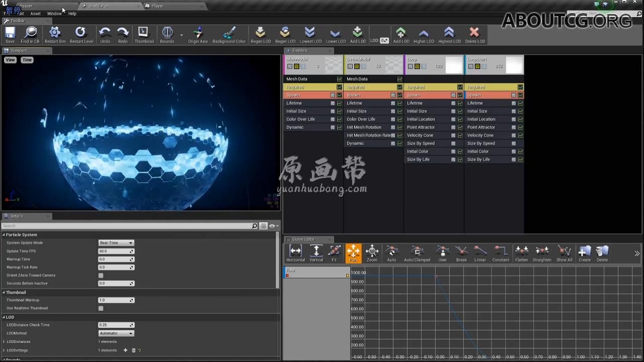Image resolution: width=644 pixels, height=362 pixels.
Task: Set curve tangent to Auto
Action: 391,253
